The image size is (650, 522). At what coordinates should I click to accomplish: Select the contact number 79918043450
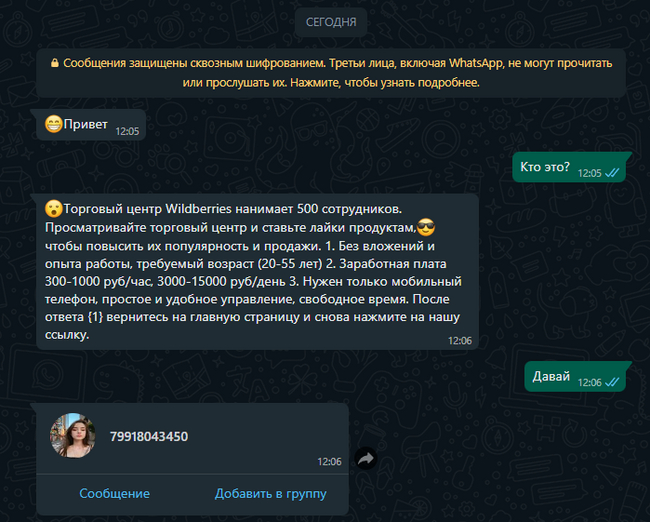(149, 436)
